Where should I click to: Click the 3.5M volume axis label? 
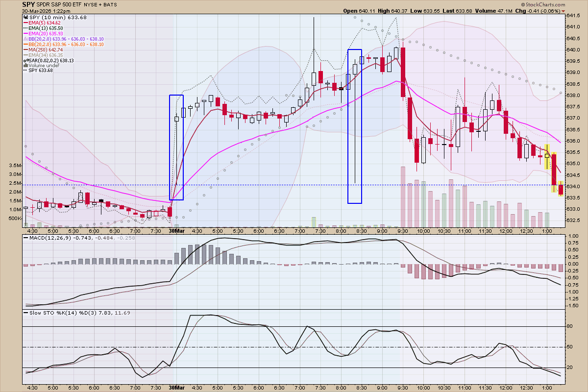[16, 166]
